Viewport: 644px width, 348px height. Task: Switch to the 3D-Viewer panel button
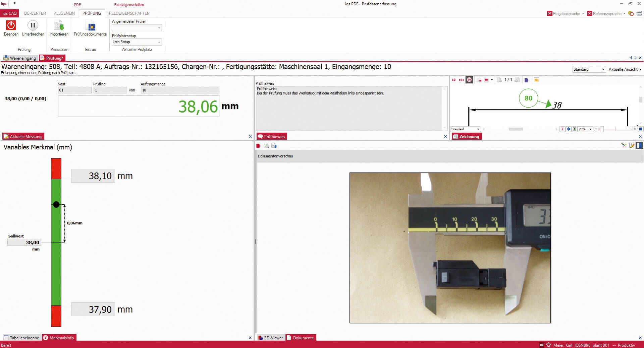[270, 338]
